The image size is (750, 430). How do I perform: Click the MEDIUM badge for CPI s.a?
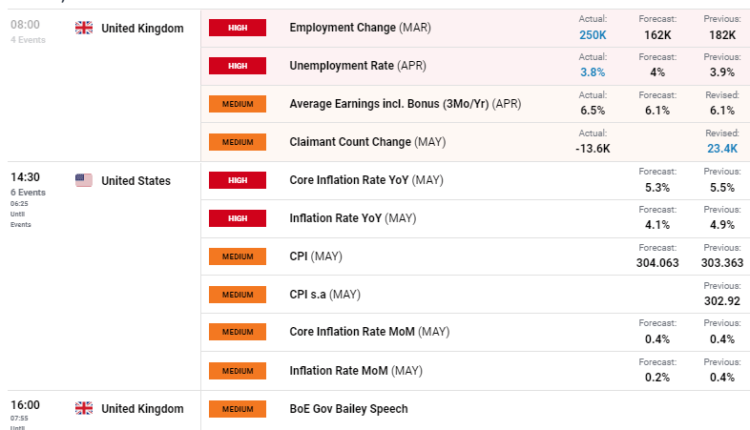pyautogui.click(x=238, y=295)
